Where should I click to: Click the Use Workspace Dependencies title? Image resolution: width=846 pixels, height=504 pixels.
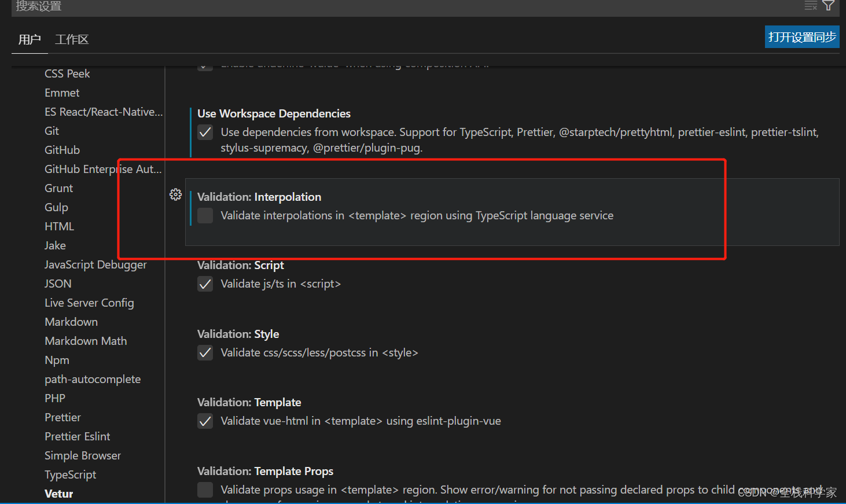[x=274, y=113]
